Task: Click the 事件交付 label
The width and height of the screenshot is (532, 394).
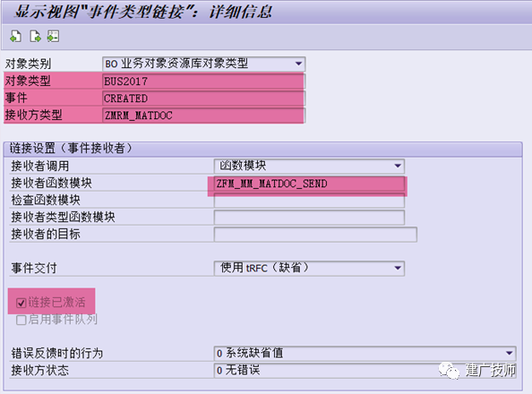Action: point(34,268)
